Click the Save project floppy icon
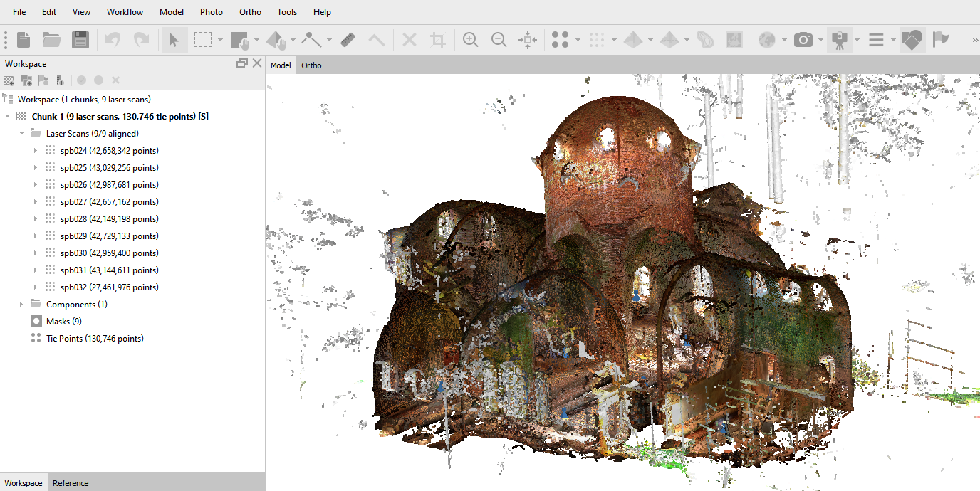 80,40
